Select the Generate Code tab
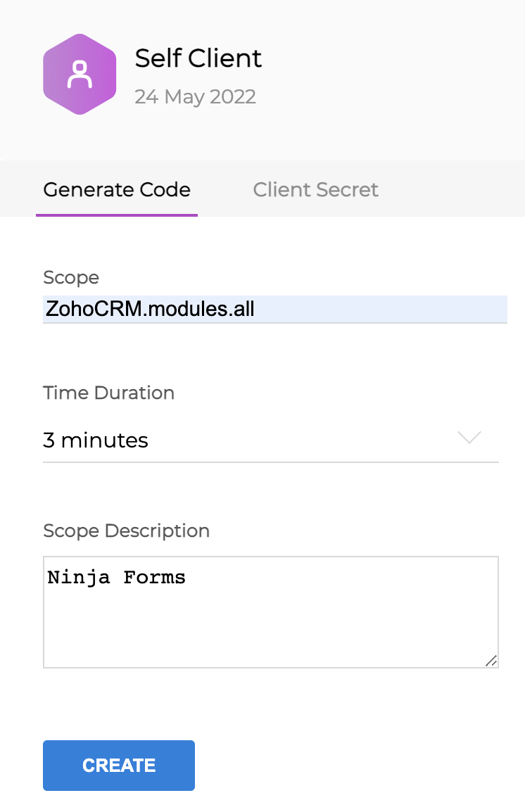Image resolution: width=525 pixels, height=812 pixels. (x=117, y=189)
